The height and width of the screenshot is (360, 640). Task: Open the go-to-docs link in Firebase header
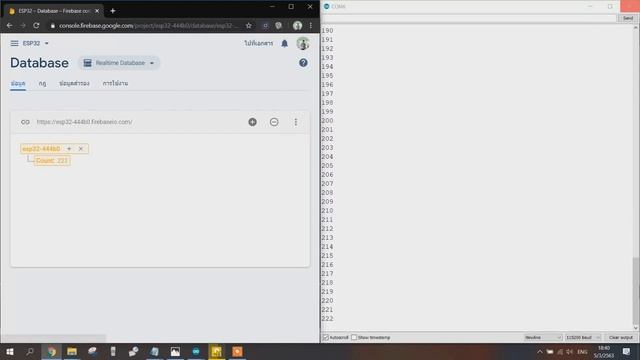pos(259,43)
